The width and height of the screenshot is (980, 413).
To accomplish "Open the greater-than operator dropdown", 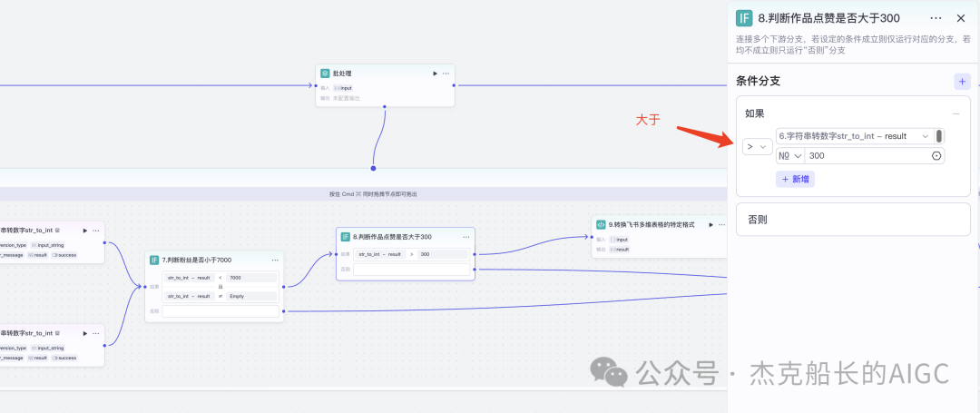I will click(758, 146).
